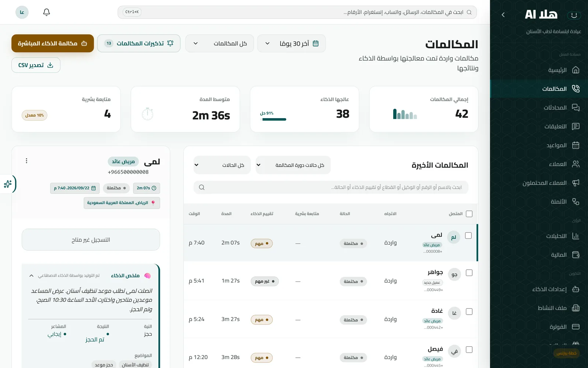Expand the كل الحالات status dropdown
Image resolution: width=588 pixels, height=368 pixels.
point(222,165)
